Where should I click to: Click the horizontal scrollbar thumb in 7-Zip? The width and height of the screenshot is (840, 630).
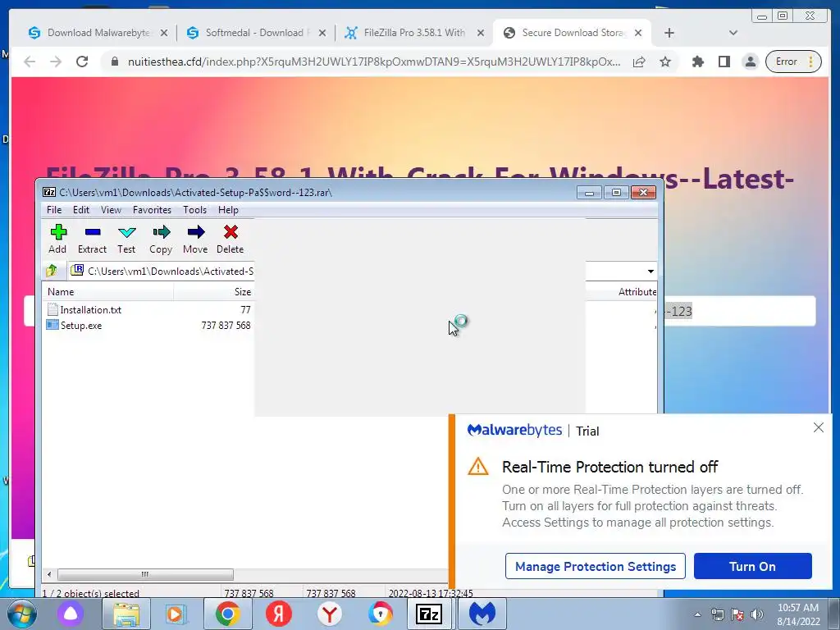[x=145, y=574]
